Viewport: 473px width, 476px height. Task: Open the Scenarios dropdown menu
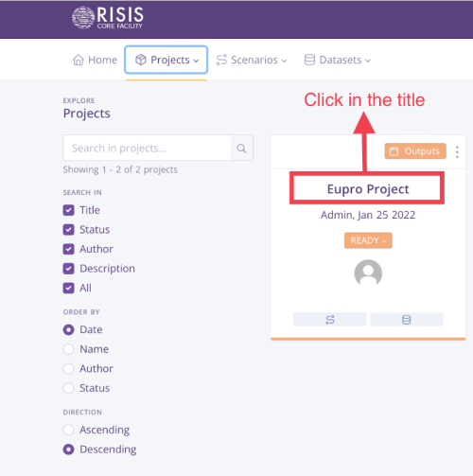[252, 60]
